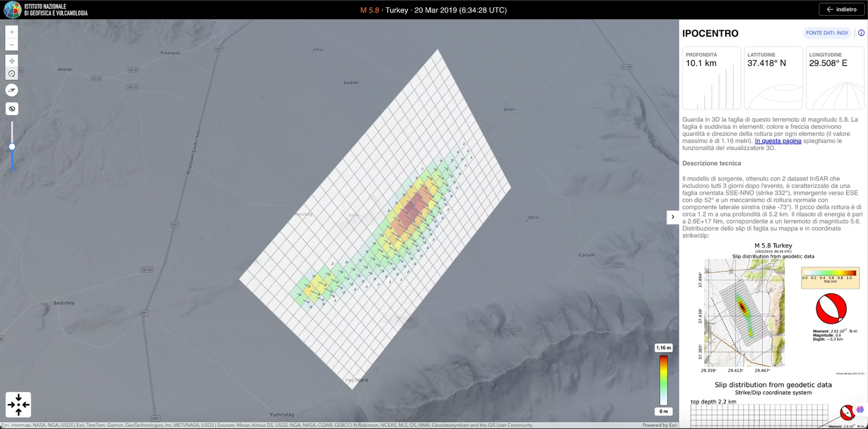The image size is (868, 429).
Task: Select the rotate navigation tool
Action: tap(12, 74)
